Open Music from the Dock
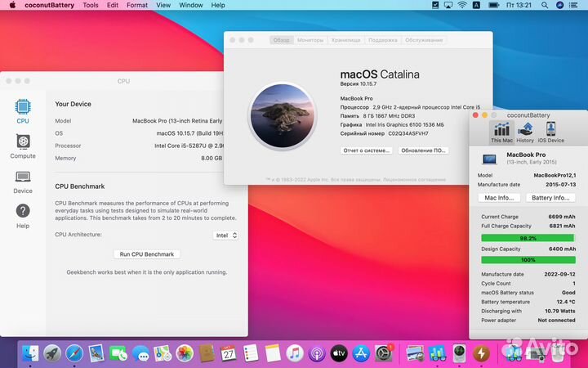The width and height of the screenshot is (588, 368). point(295,353)
